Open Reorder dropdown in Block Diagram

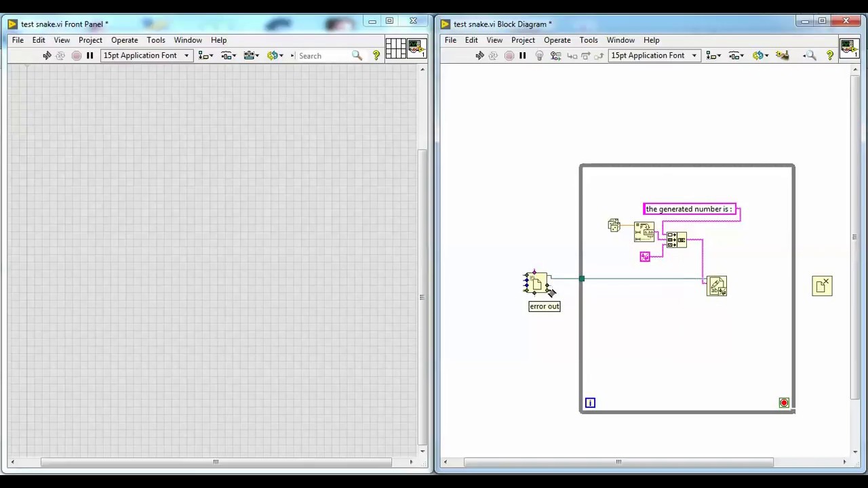tap(759, 56)
